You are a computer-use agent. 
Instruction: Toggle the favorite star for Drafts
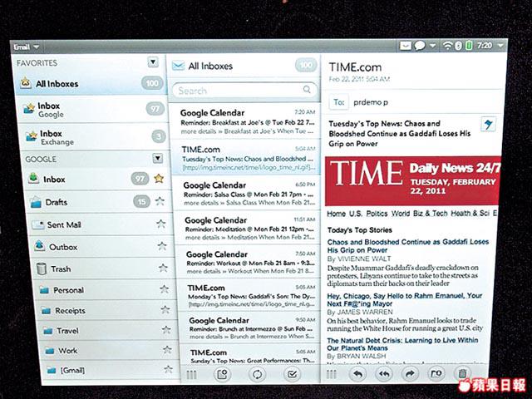click(160, 201)
